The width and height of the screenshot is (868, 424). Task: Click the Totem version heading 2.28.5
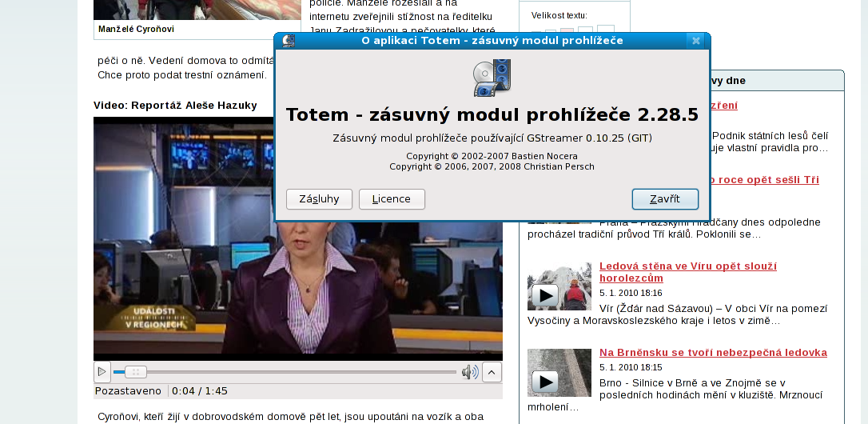point(492,114)
